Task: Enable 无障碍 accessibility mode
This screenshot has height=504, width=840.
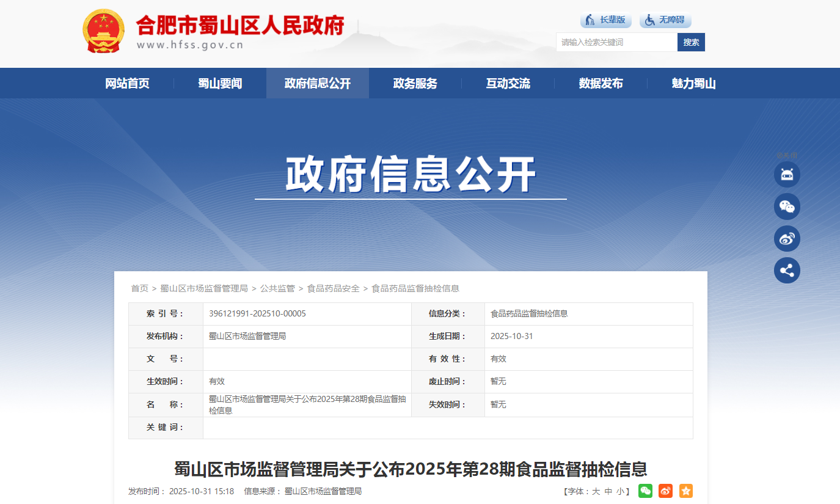Action: 665,20
